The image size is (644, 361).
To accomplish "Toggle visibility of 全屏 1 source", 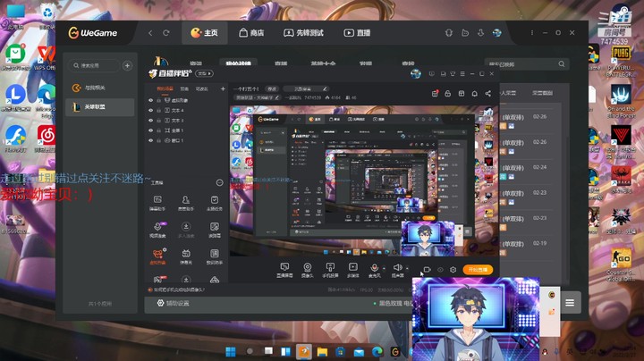I will [151, 130].
